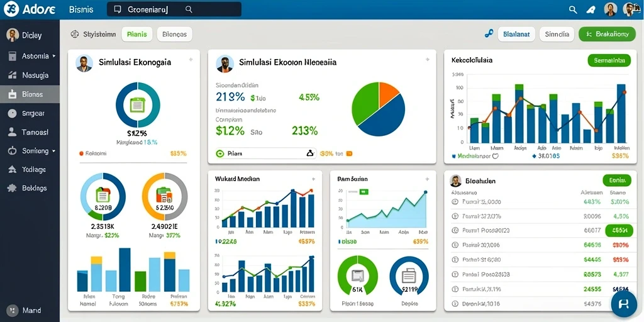Click the Adore logo icon
This screenshot has width=644, height=322.
[x=11, y=9]
